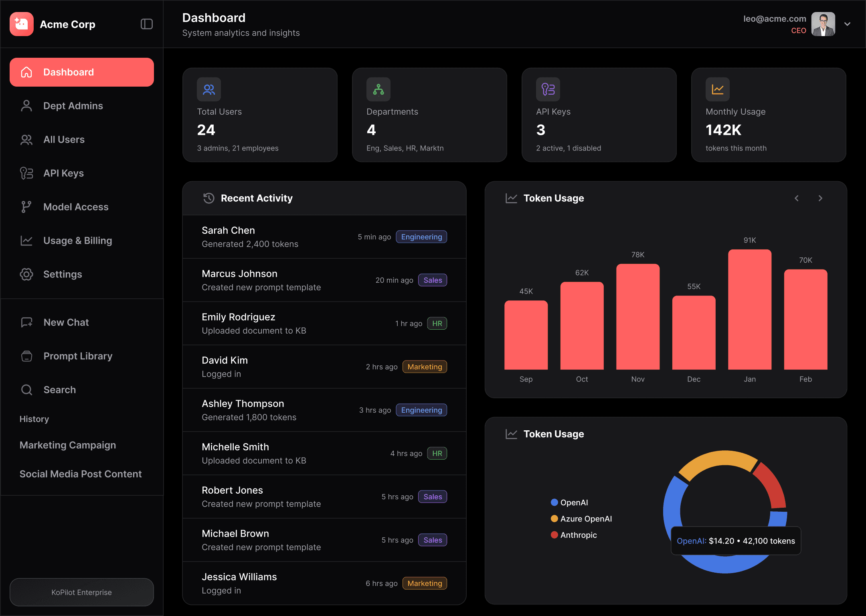866x616 pixels.
Task: Toggle the sidebar collapse icon
Action: [x=147, y=24]
